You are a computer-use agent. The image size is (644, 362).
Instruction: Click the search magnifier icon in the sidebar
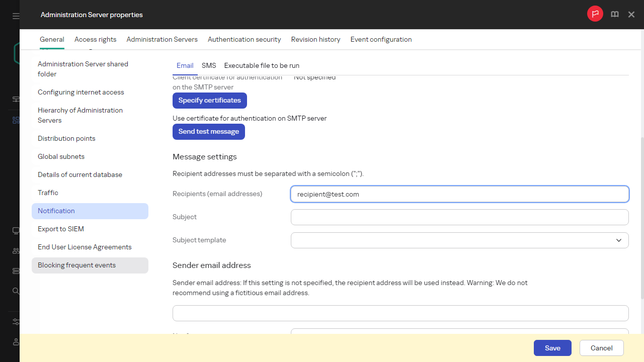[x=16, y=291]
